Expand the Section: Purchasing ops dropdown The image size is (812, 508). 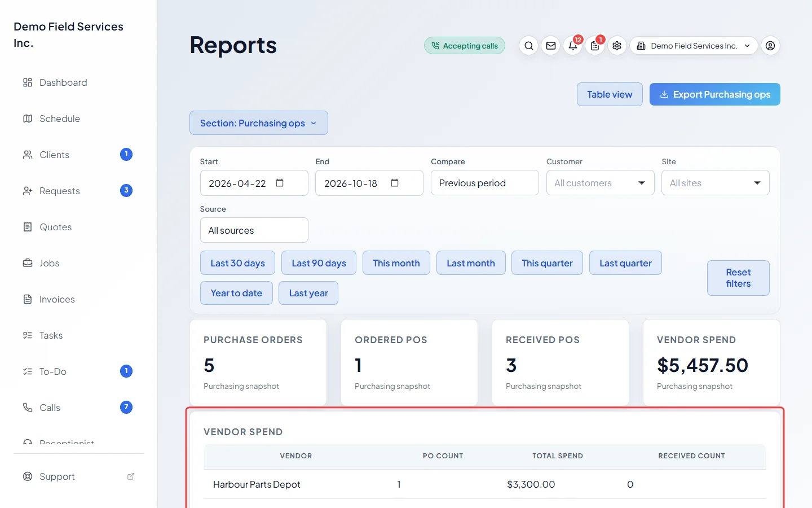[258, 123]
